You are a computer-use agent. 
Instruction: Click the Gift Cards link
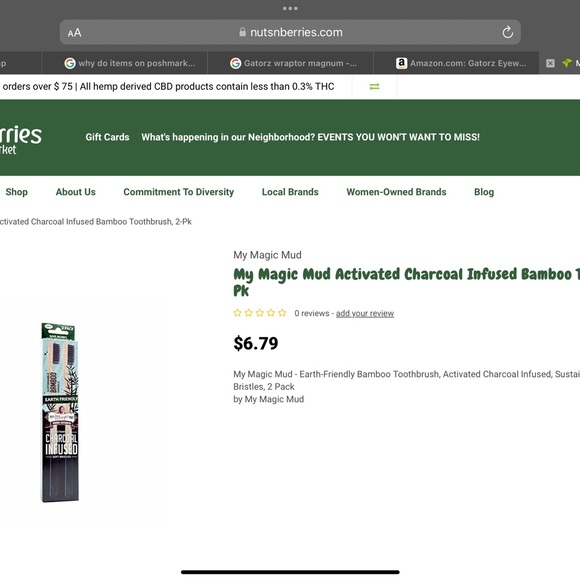(107, 137)
